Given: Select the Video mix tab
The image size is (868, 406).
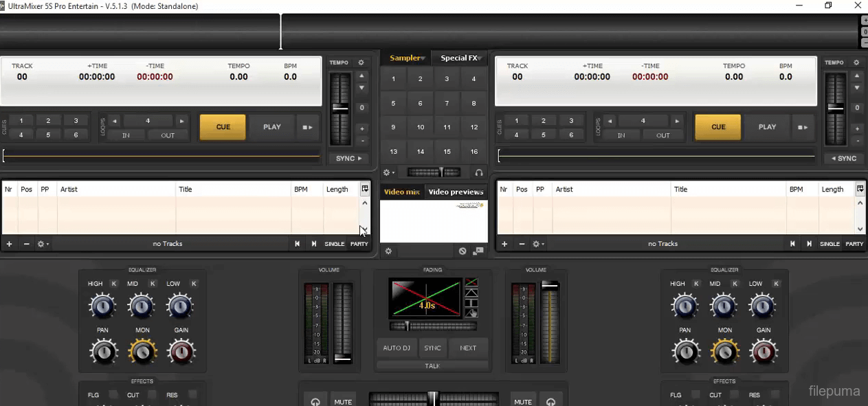Looking at the screenshot, I should [401, 192].
